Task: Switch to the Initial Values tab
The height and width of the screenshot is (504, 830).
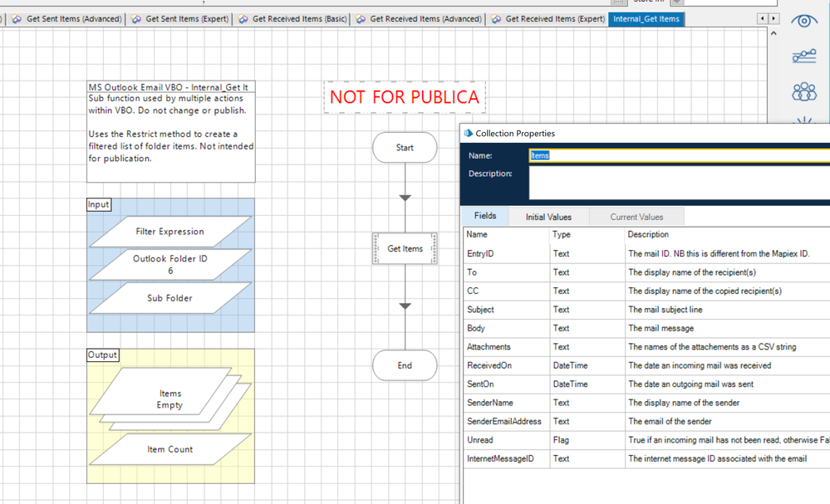Action: pos(548,217)
